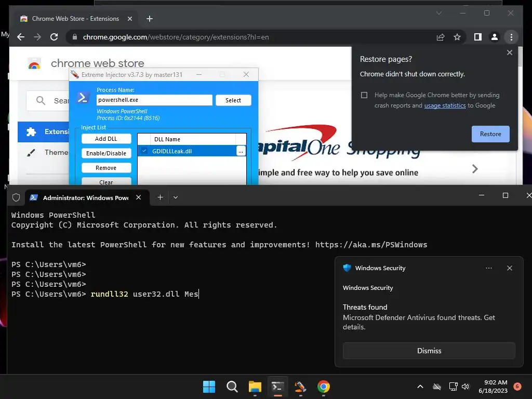Viewport: 532px width, 399px height.
Task: Open the usage statistics link
Action: point(445,105)
